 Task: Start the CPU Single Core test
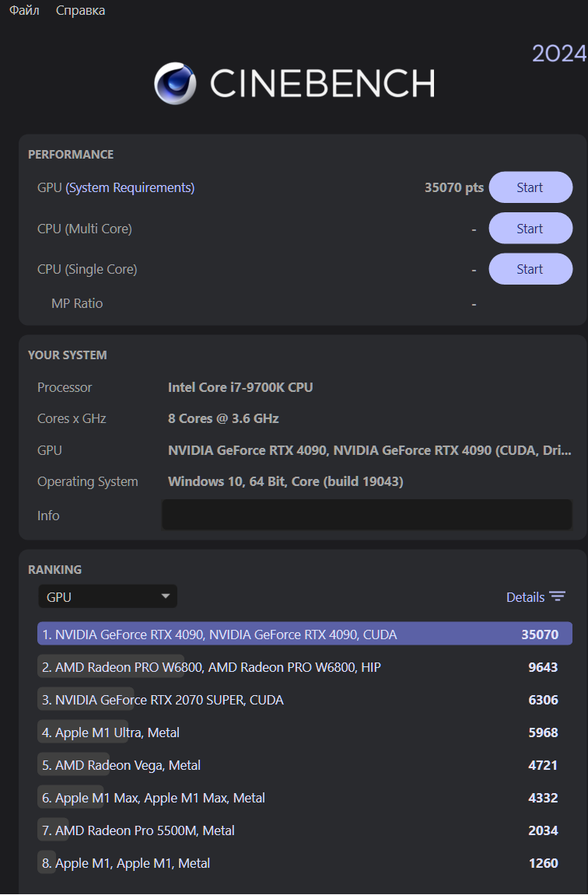tap(530, 269)
